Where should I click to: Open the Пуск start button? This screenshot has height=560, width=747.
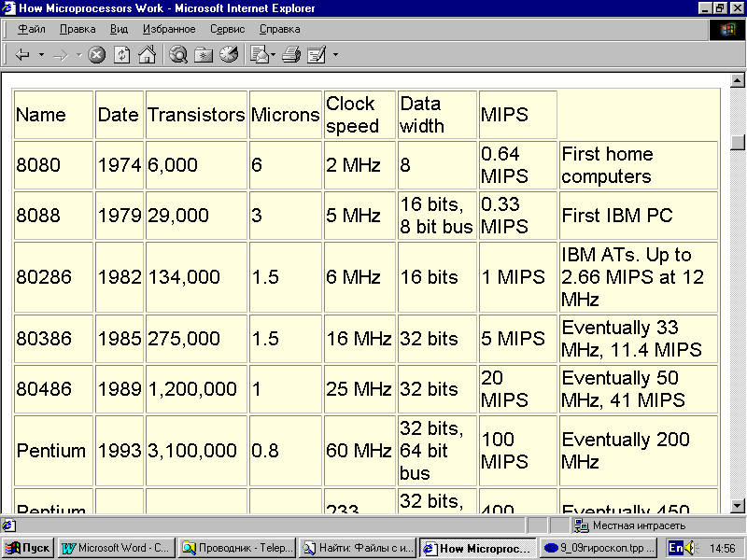click(28, 548)
